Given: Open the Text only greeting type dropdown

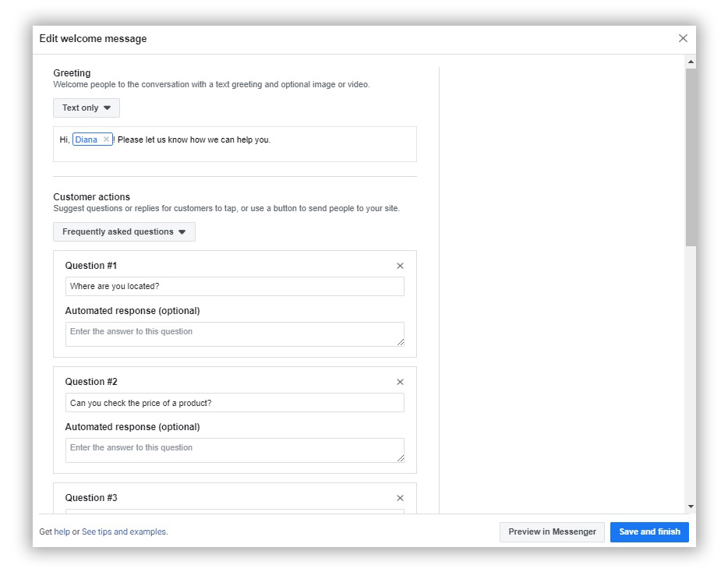Looking at the screenshot, I should [x=87, y=108].
